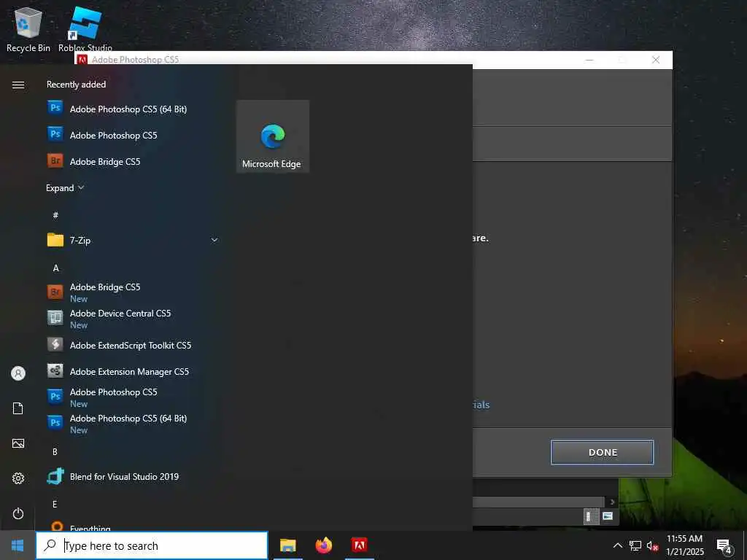Close the Adobe Photoshop CS5 installer window

(x=656, y=60)
